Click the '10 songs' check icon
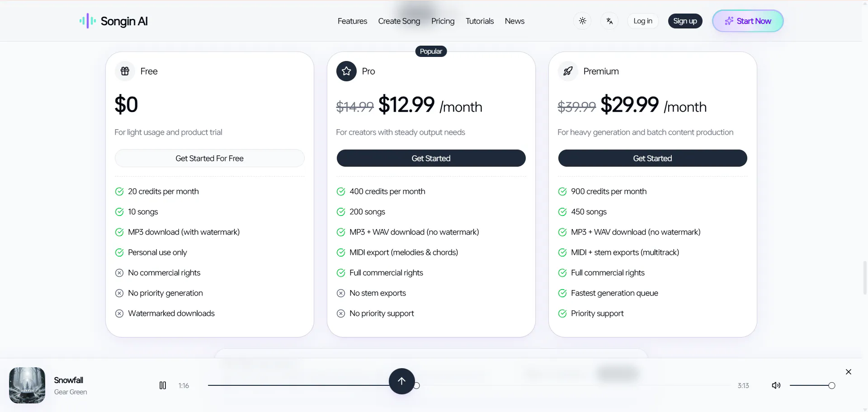Screen dimensions: 868x412 pos(119,212)
